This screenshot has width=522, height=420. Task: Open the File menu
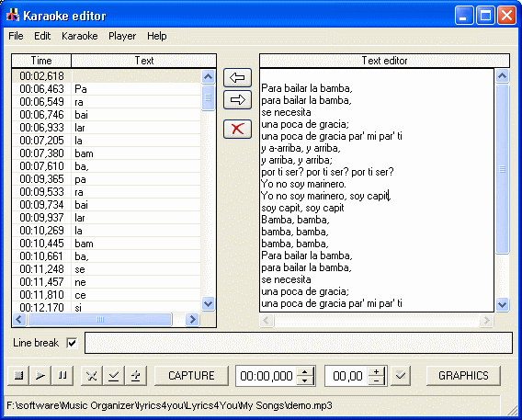pos(16,36)
